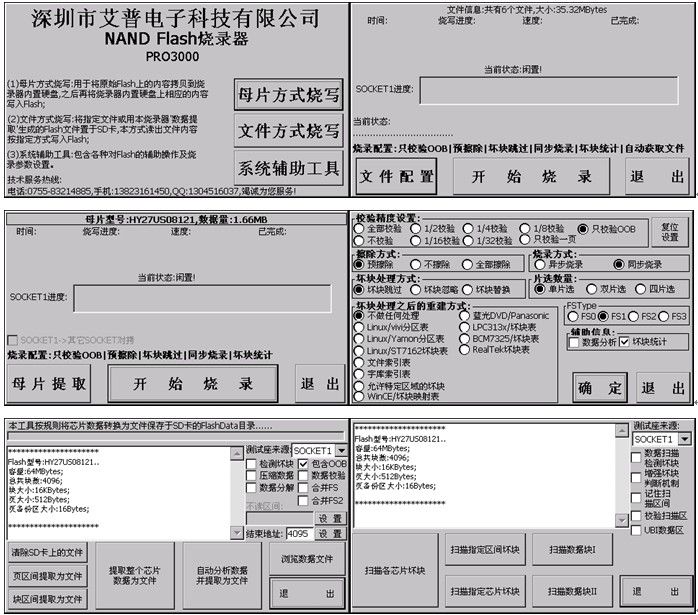Enable the 数据分析 checkbox
The height and width of the screenshot is (615, 698).
tap(574, 342)
